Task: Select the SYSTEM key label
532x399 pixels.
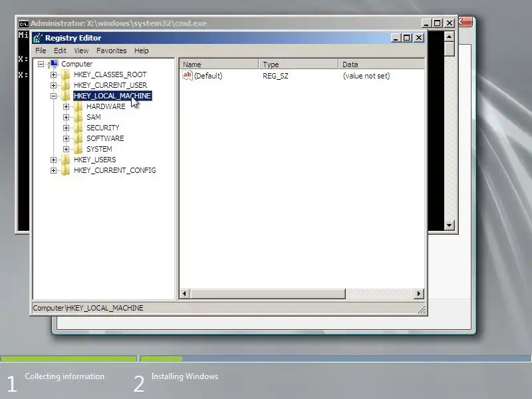Action: pyautogui.click(x=99, y=149)
